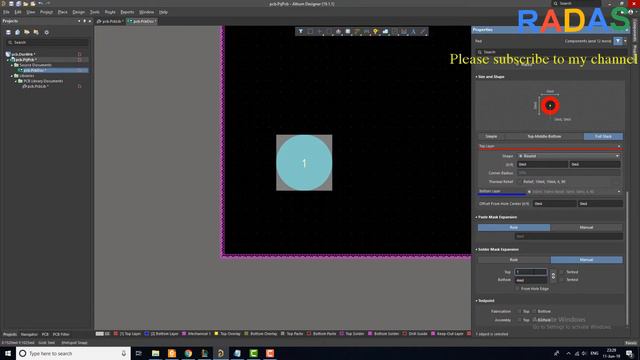Check Fabrication Top testpoint checkbox
The width and height of the screenshot is (640, 360).
(x=519, y=311)
